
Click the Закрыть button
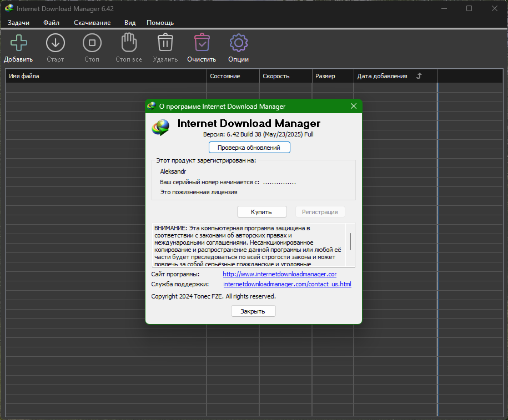(x=253, y=311)
